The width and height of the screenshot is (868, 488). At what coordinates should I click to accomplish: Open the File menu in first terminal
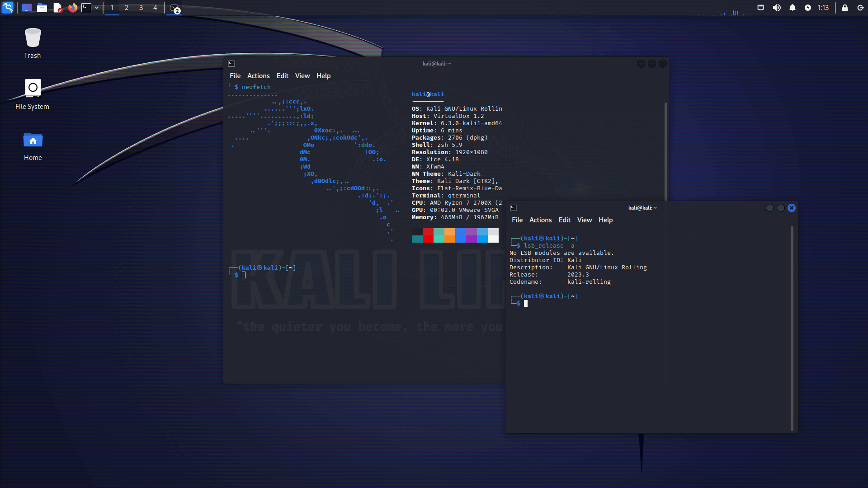(x=235, y=75)
